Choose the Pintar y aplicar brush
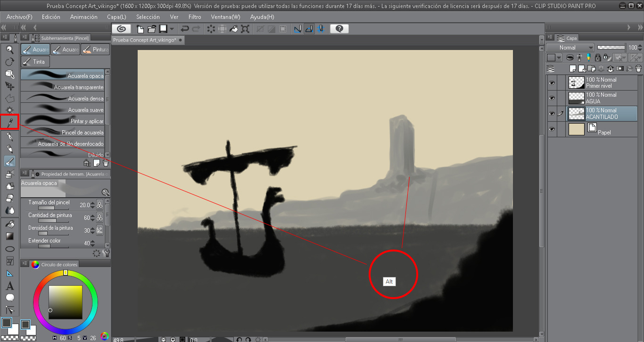This screenshot has height=342, width=644. click(x=63, y=120)
